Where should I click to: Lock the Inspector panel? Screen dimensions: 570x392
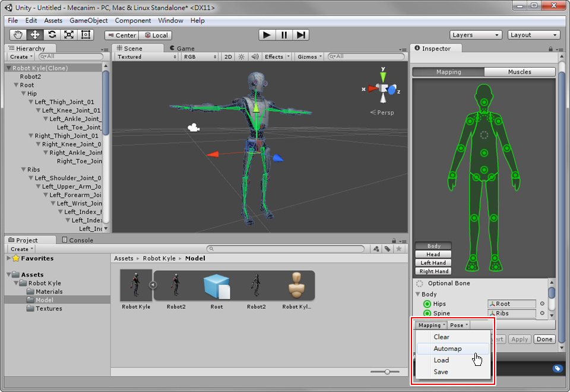[551, 49]
